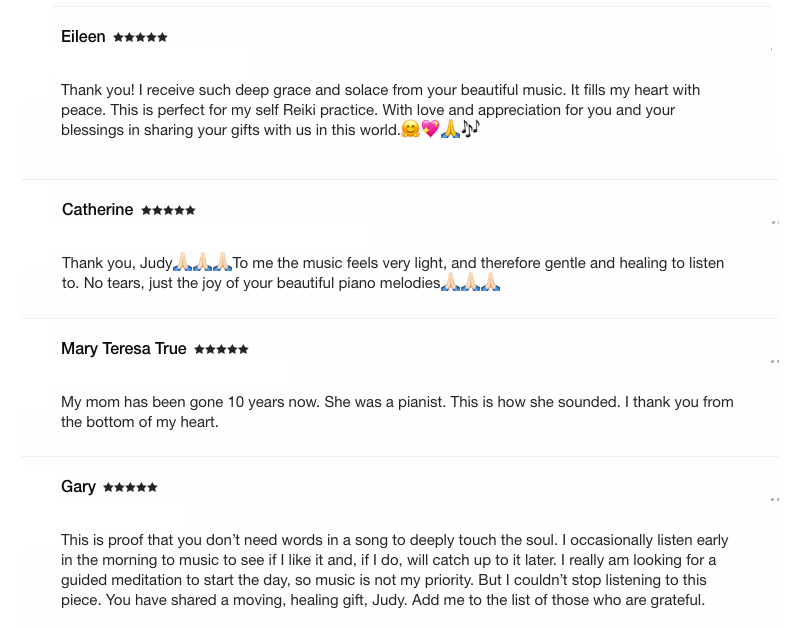Viewport: 800px width, 628px height.
Task: Click the star rating beside Eileen
Action: (140, 38)
